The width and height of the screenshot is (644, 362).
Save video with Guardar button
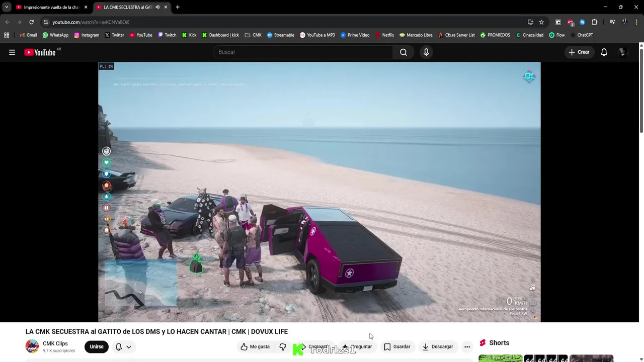point(397,346)
